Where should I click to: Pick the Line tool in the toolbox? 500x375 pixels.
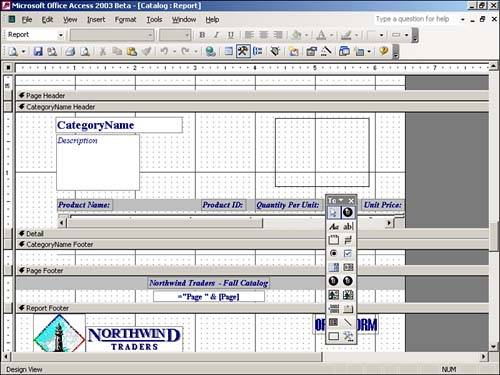[x=348, y=322]
